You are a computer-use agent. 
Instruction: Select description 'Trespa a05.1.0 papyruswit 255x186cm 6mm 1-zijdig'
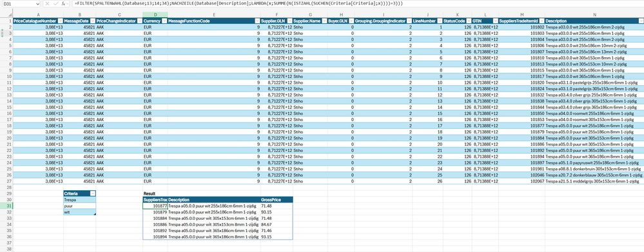point(594,162)
